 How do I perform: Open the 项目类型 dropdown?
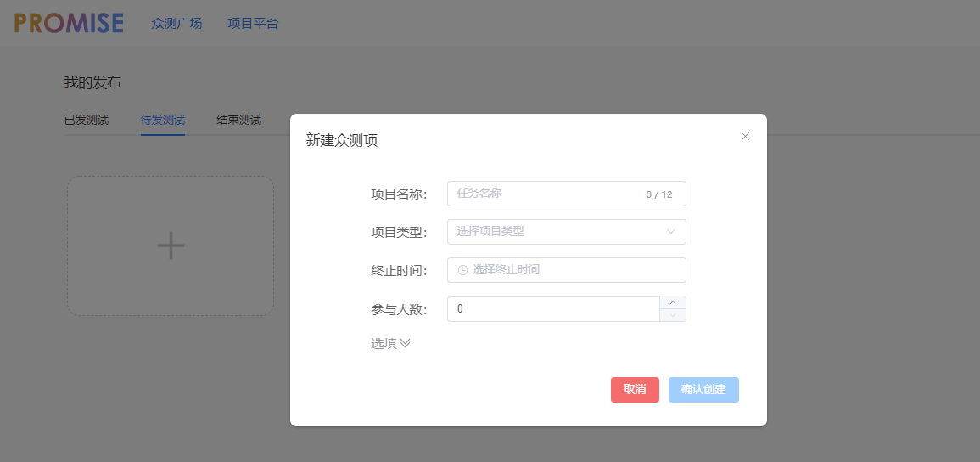pos(566,231)
